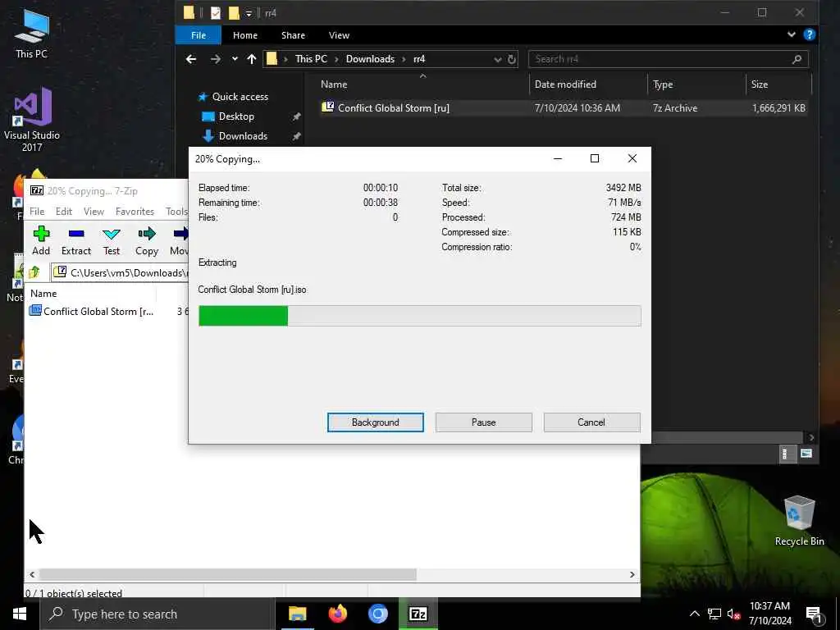Image resolution: width=840 pixels, height=630 pixels.
Task: Expand the Explorer ribbon chevron
Action: 792,34
